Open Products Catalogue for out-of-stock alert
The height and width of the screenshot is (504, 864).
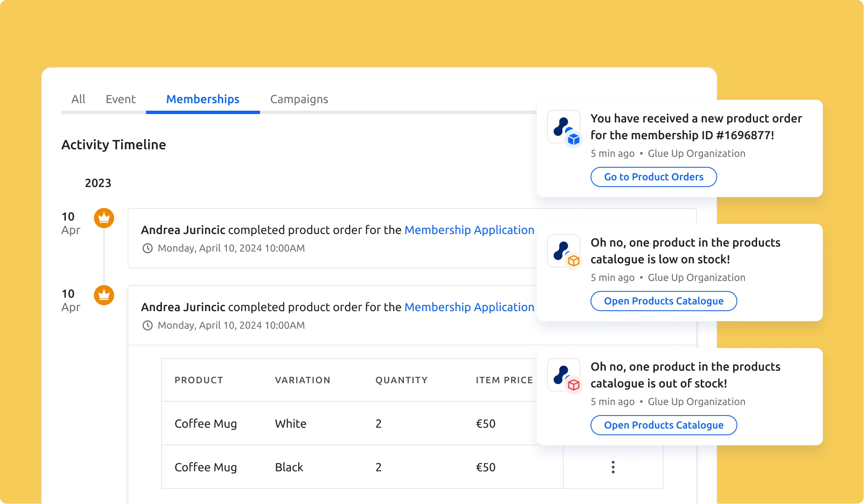(664, 425)
